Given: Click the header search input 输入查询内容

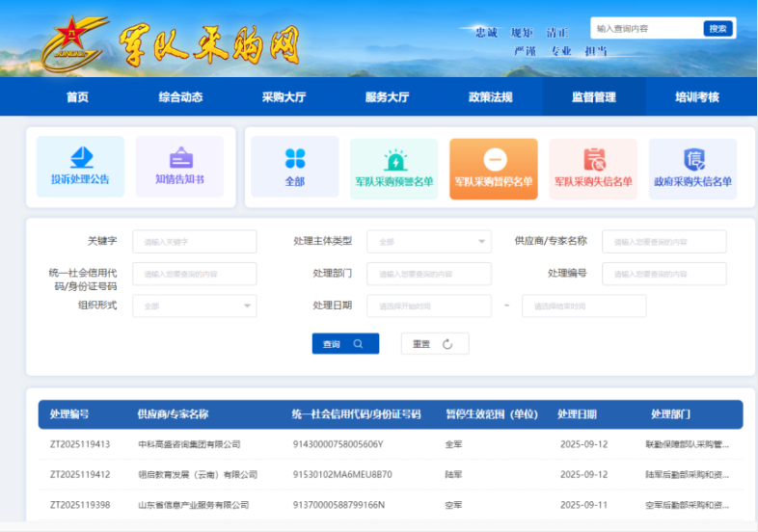Looking at the screenshot, I should [x=647, y=29].
